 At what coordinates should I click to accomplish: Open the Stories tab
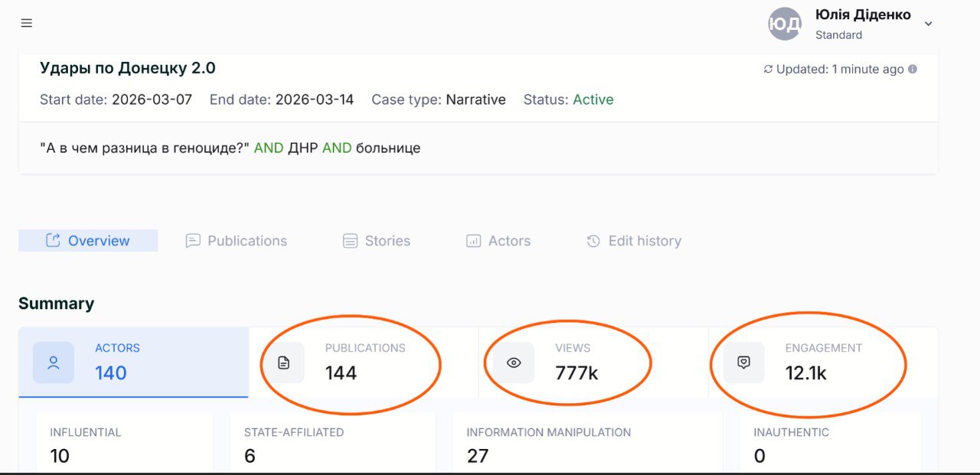[x=377, y=241]
